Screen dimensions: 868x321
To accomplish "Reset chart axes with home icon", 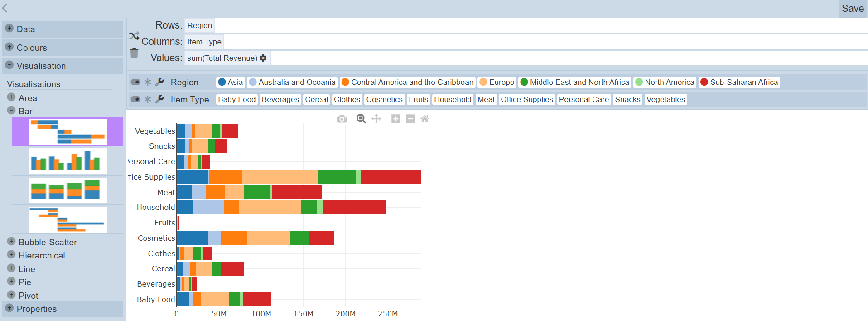I will [425, 119].
